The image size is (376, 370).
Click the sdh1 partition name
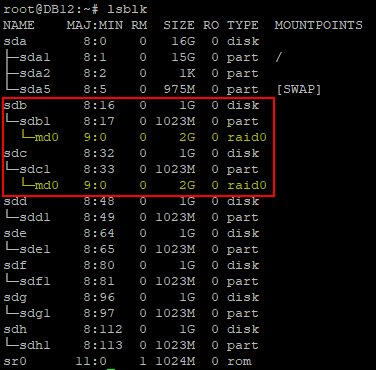coord(35,345)
